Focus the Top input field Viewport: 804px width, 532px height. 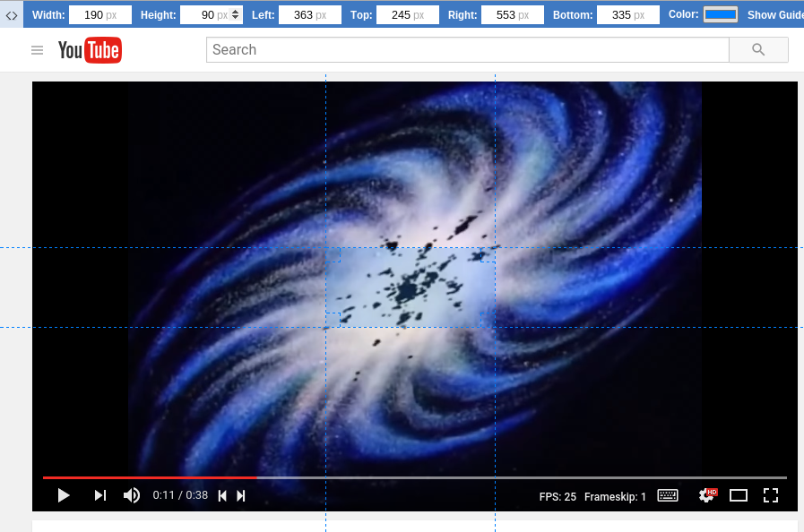(x=408, y=15)
